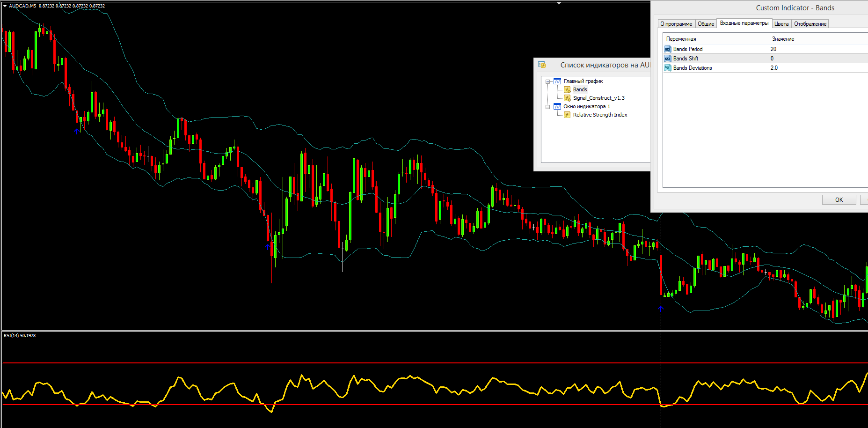Click the indicator list window title icon
Screen dimensions: 868x428
(x=542, y=65)
